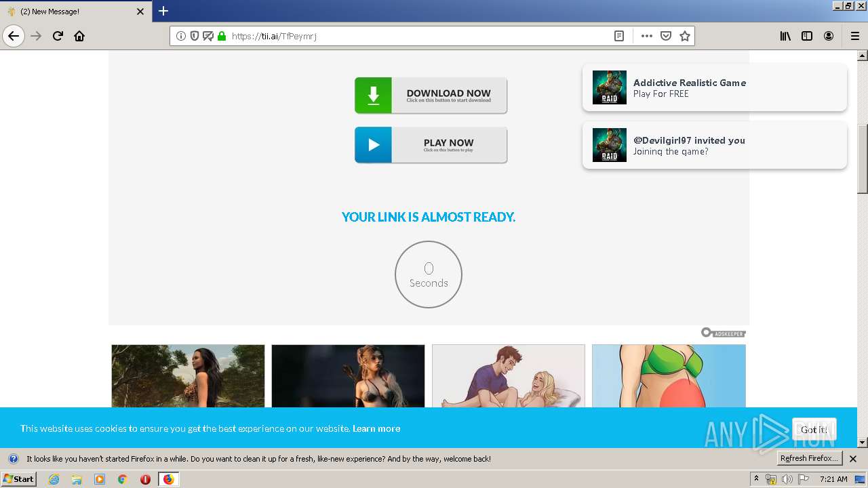The width and height of the screenshot is (868, 488).
Task: Open the jungle woman ad thumbnail
Action: click(x=188, y=376)
